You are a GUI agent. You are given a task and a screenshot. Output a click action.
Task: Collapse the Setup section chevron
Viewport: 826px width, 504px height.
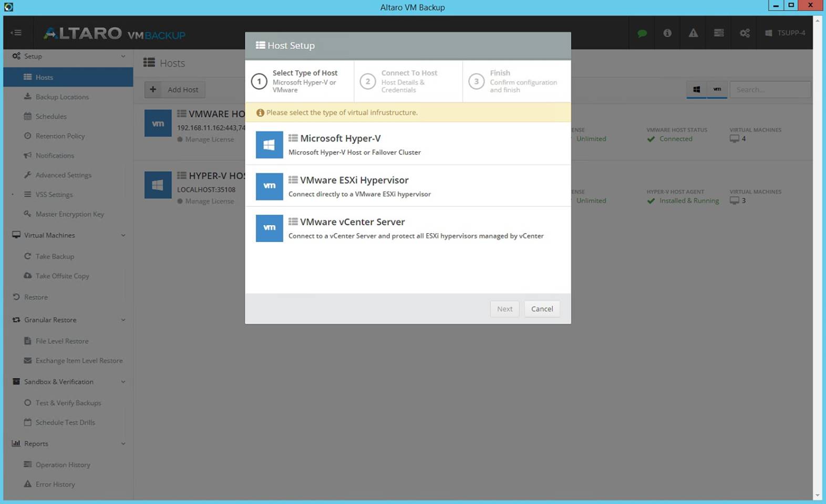tap(123, 56)
